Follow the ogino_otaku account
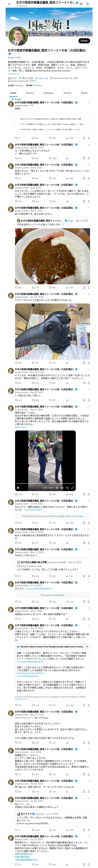This screenshot has width=98, height=868. (x=84, y=41)
